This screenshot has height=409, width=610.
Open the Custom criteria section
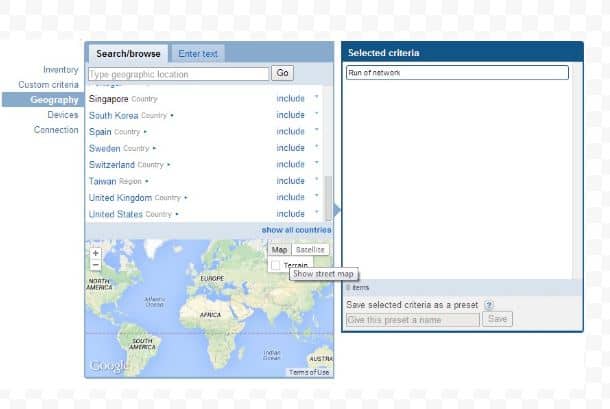coord(48,85)
